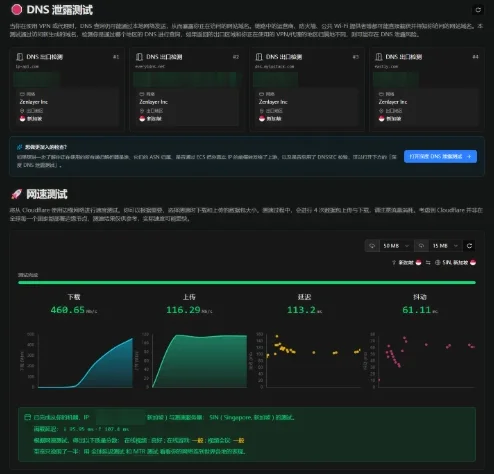494x474 pixels.
Task: Click the door icon on DNS card #3
Action: [x=259, y=57]
